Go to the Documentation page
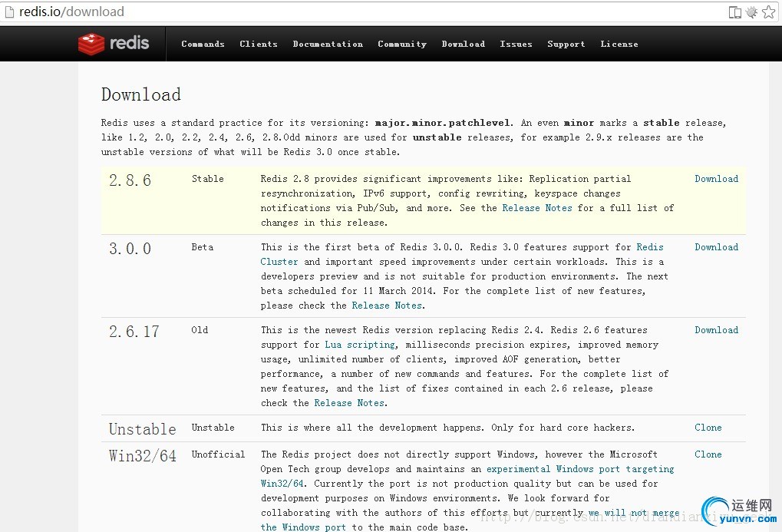 tap(328, 44)
